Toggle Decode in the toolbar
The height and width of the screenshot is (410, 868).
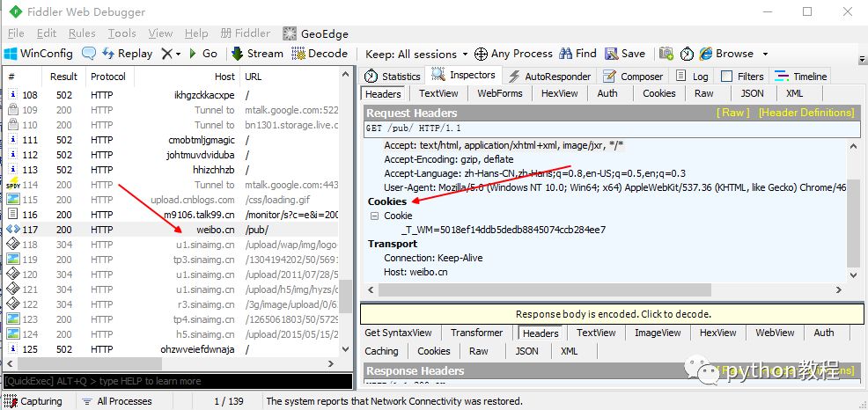coord(320,54)
